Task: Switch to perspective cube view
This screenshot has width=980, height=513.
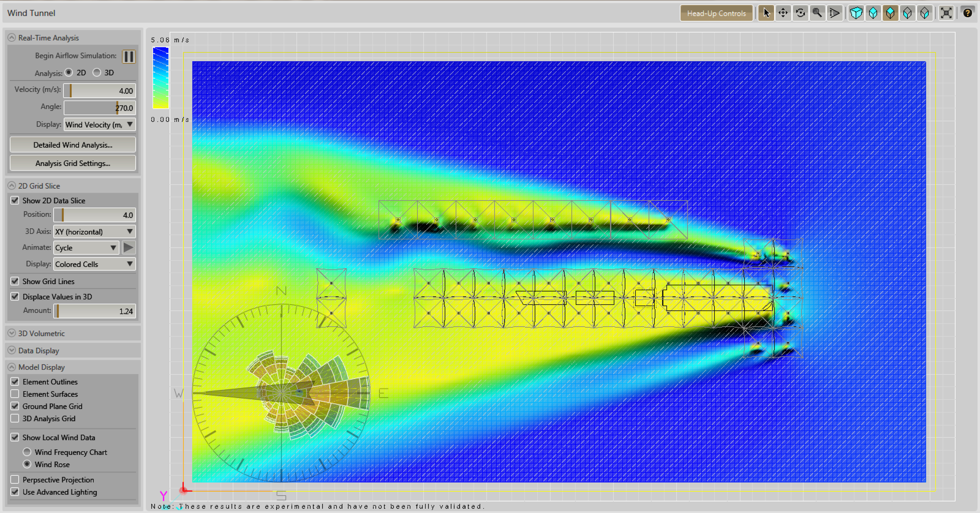Action: [x=856, y=13]
